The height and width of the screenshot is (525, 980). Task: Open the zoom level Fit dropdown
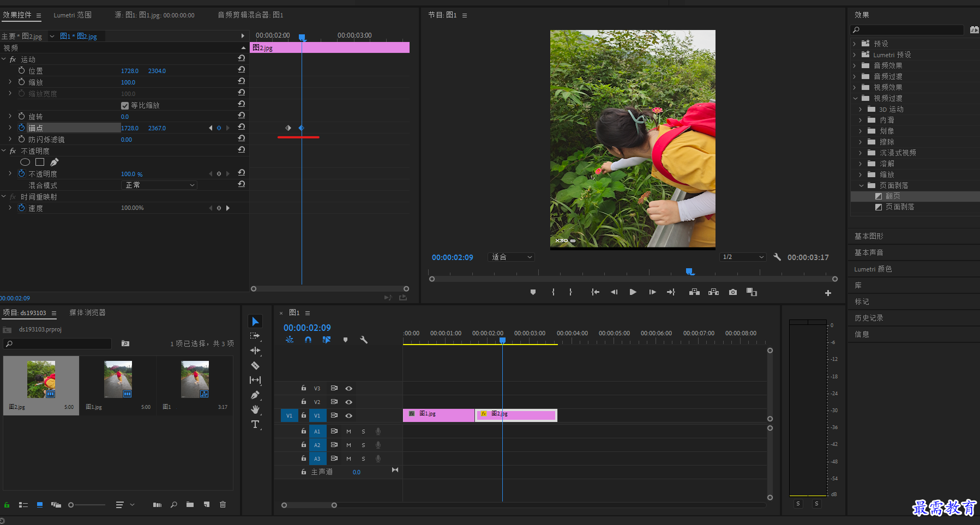pyautogui.click(x=511, y=257)
